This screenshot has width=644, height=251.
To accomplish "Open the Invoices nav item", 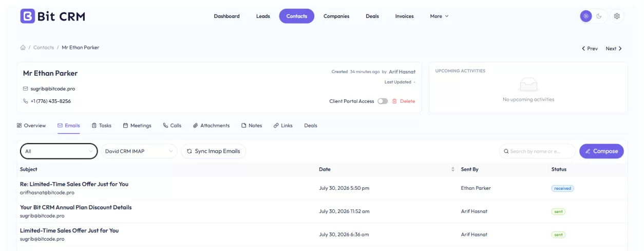I will pyautogui.click(x=404, y=16).
